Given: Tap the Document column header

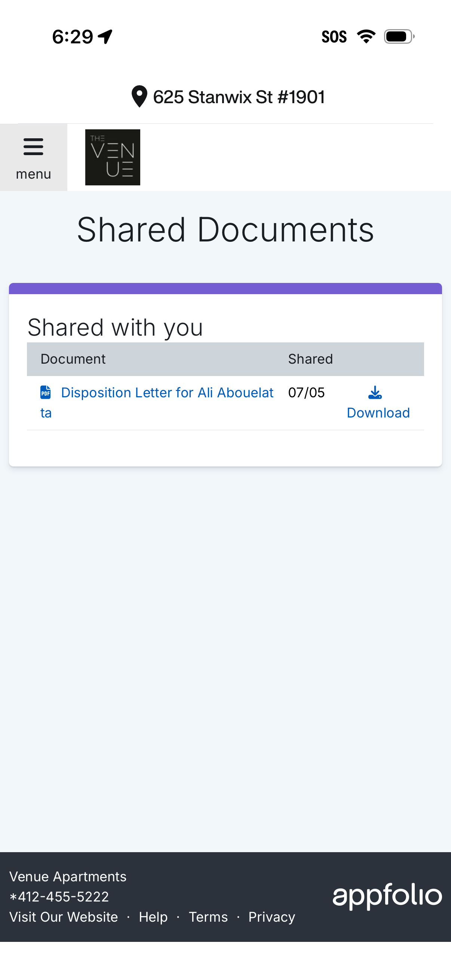Looking at the screenshot, I should (73, 359).
